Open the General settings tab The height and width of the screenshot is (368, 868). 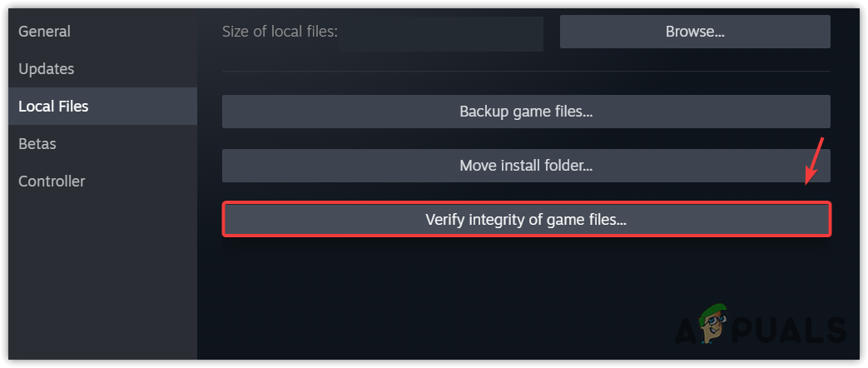(x=45, y=32)
